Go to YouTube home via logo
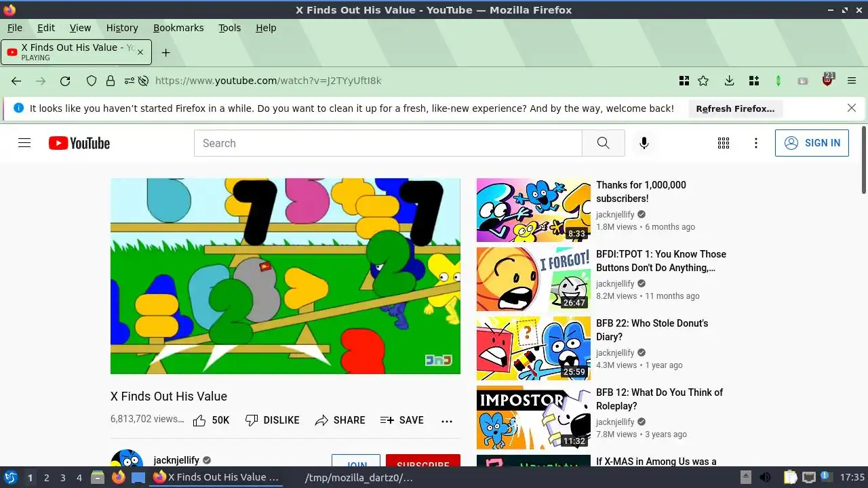 [x=79, y=143]
